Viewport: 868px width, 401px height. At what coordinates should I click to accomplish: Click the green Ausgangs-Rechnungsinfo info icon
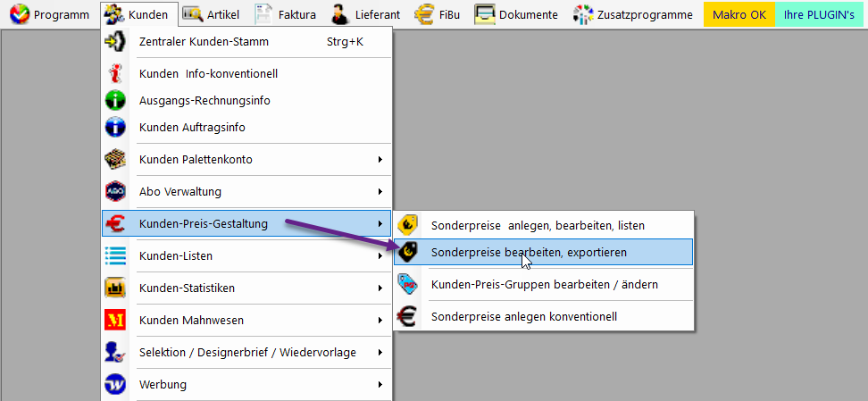(x=115, y=101)
